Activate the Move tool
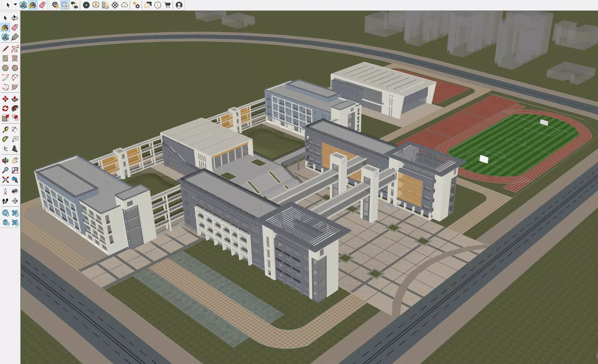Image resolution: width=598 pixels, height=364 pixels. (x=5, y=99)
